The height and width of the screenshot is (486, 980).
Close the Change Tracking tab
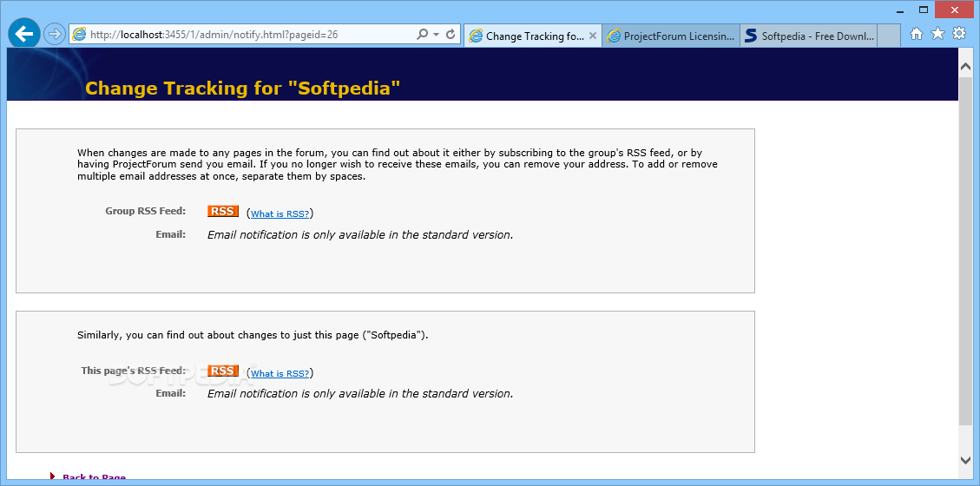pos(593,36)
